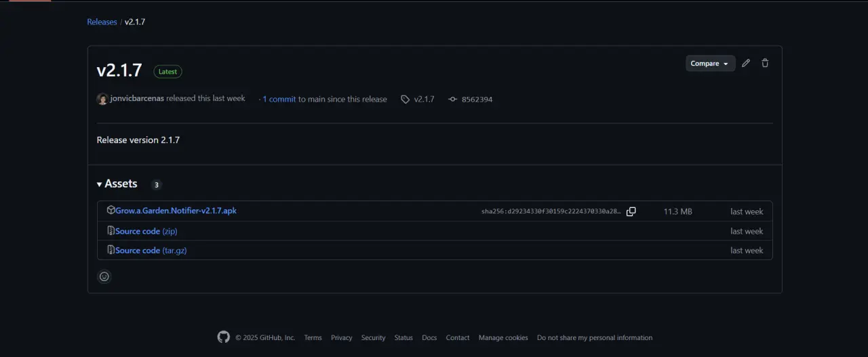The image size is (868, 357).
Task: Open Security footer link
Action: click(x=373, y=337)
